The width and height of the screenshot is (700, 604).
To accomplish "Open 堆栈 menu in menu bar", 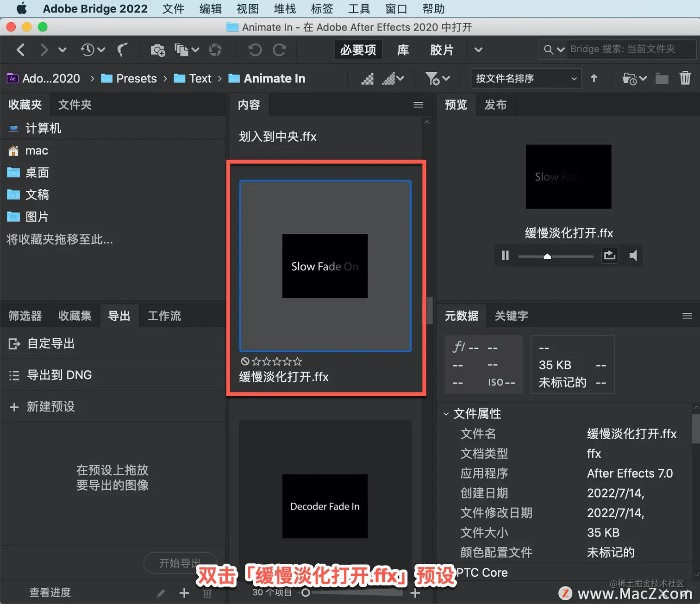I will (285, 9).
